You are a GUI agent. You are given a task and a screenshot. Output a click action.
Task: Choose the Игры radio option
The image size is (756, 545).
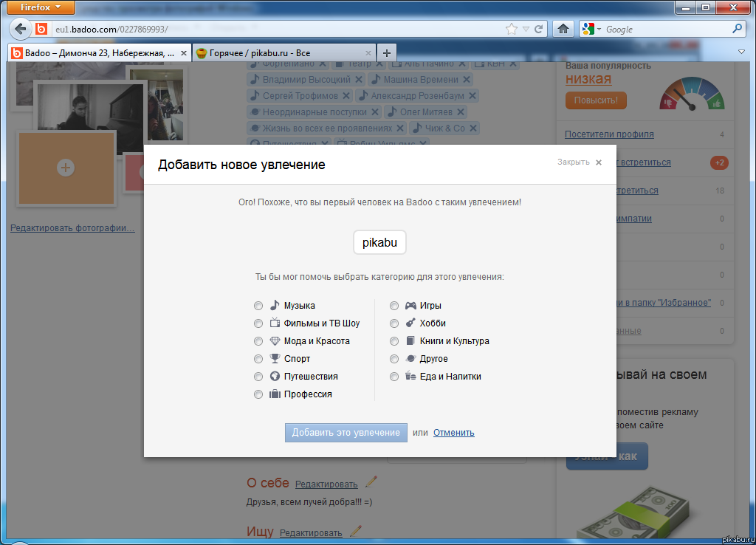pos(394,306)
